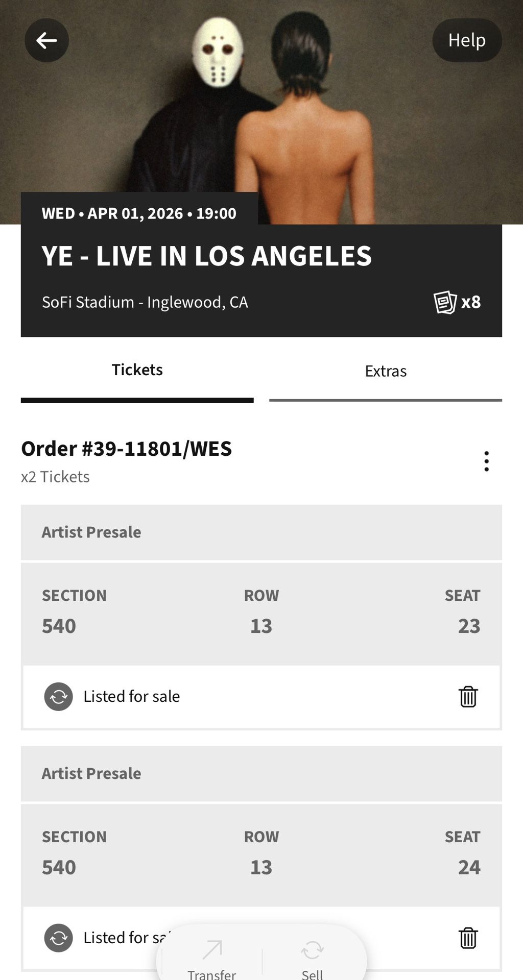Viewport: 523px width, 980px height.
Task: Tap the Transfer arrow button
Action: click(x=212, y=958)
